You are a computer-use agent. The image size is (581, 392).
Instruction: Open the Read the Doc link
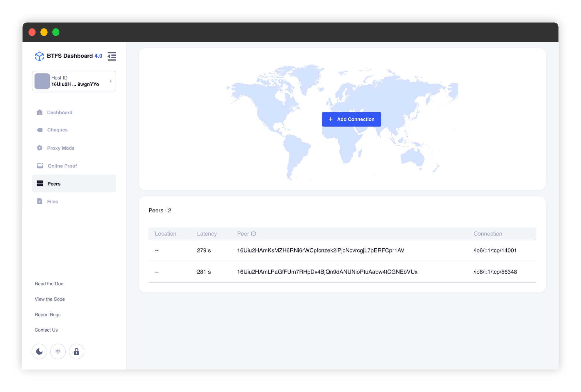(x=49, y=284)
